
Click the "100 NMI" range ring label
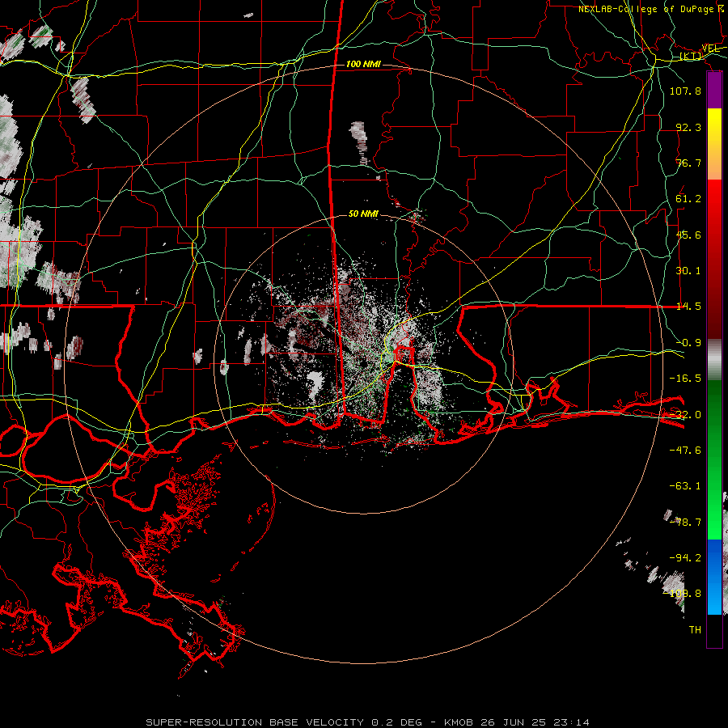[363, 64]
